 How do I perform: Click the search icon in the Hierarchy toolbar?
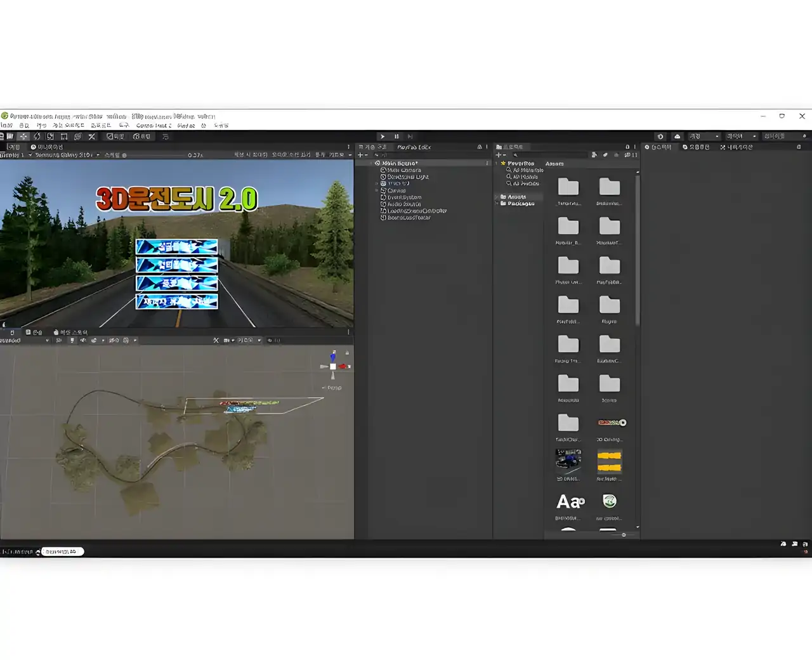tap(377, 155)
